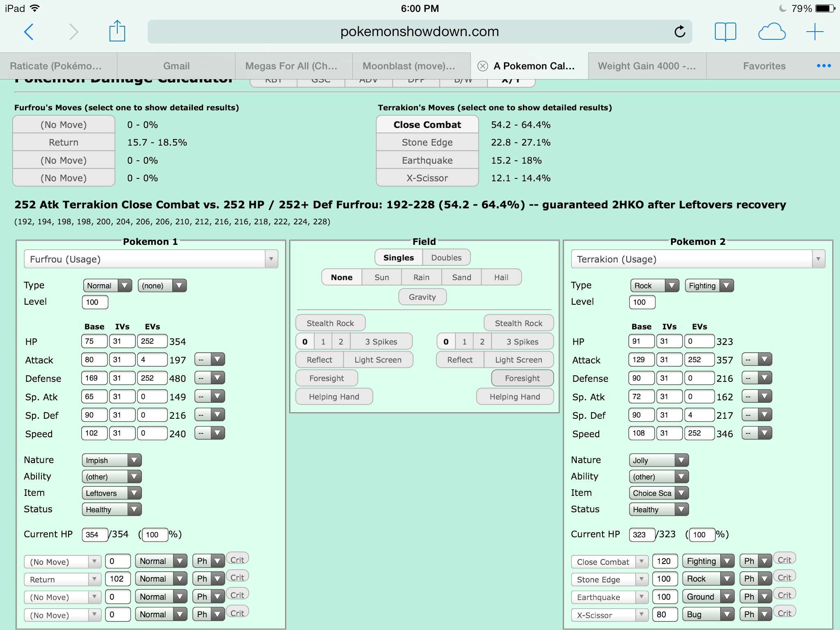
Task: Open Terrakion's Choice Scarf item dropdown
Action: (x=658, y=493)
